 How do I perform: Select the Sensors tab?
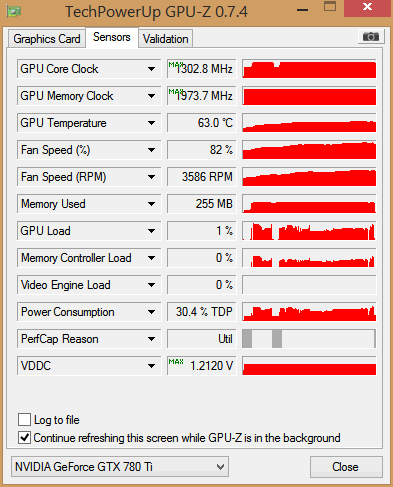point(112,37)
